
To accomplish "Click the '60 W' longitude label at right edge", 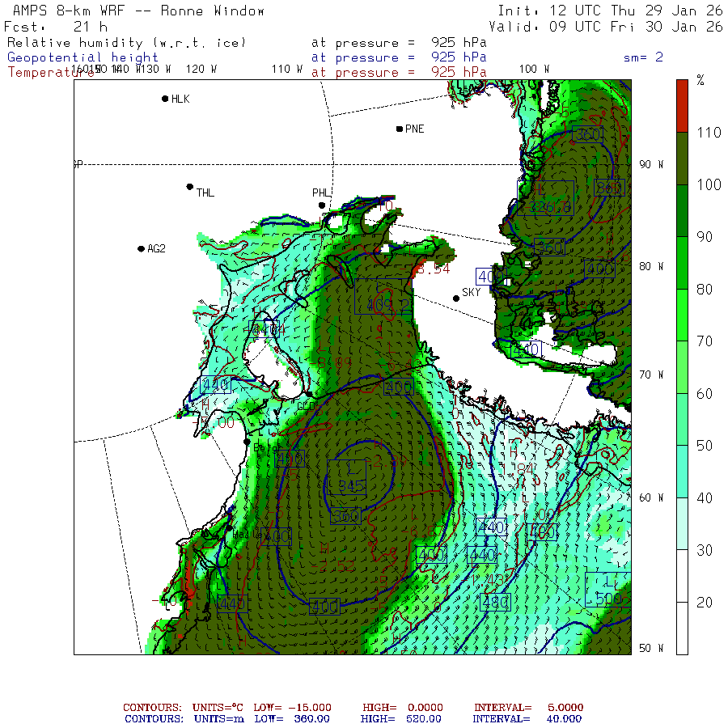I will coord(651,497).
